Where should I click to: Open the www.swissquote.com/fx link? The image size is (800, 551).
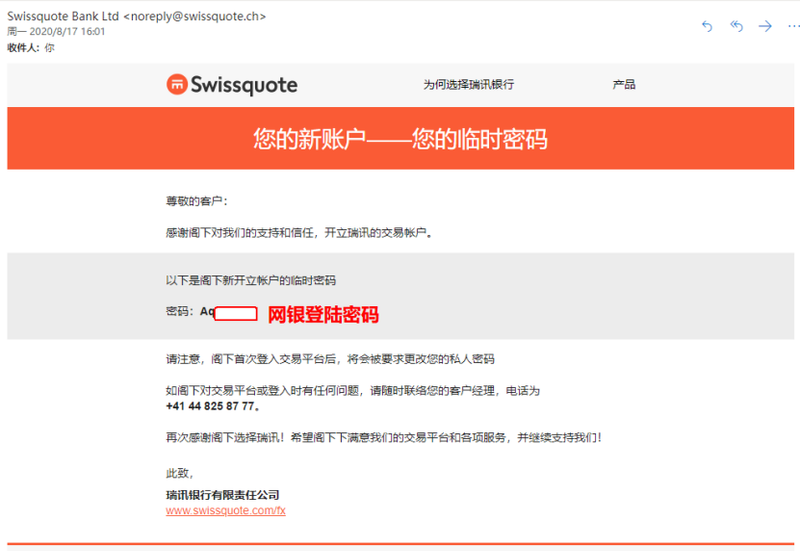coord(226,511)
